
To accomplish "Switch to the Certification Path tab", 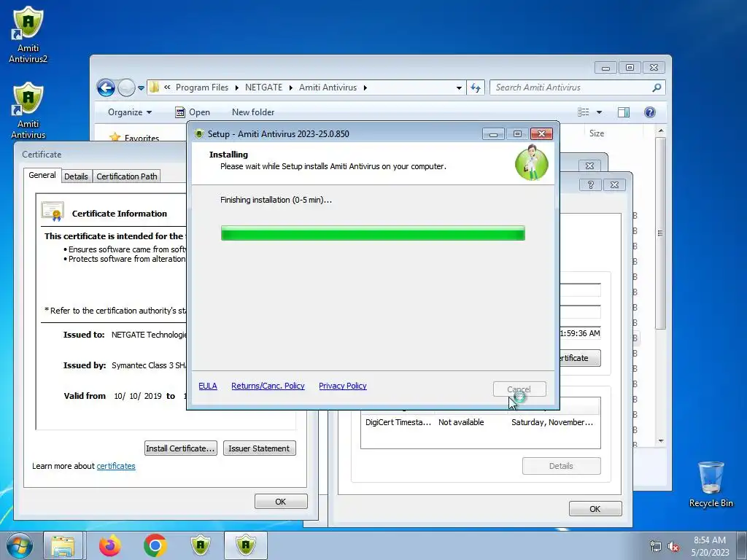I will [127, 176].
